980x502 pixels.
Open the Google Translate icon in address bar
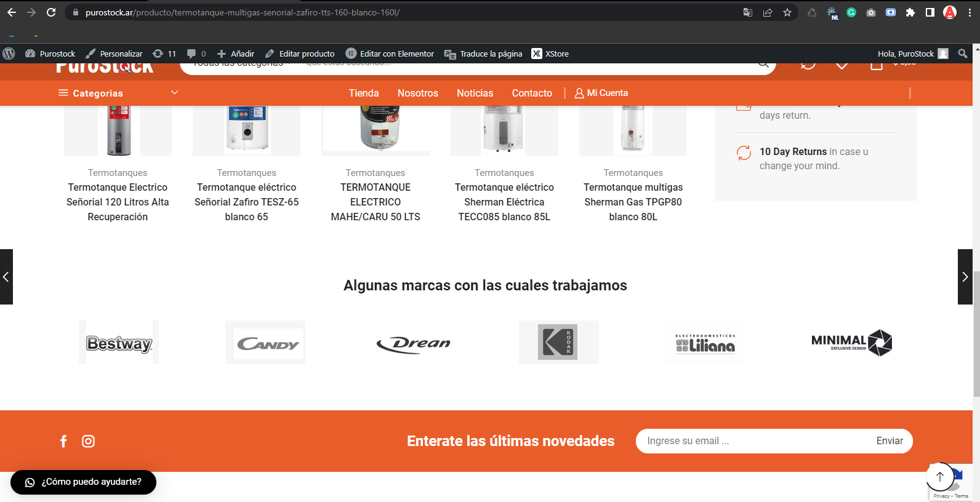[x=748, y=12]
